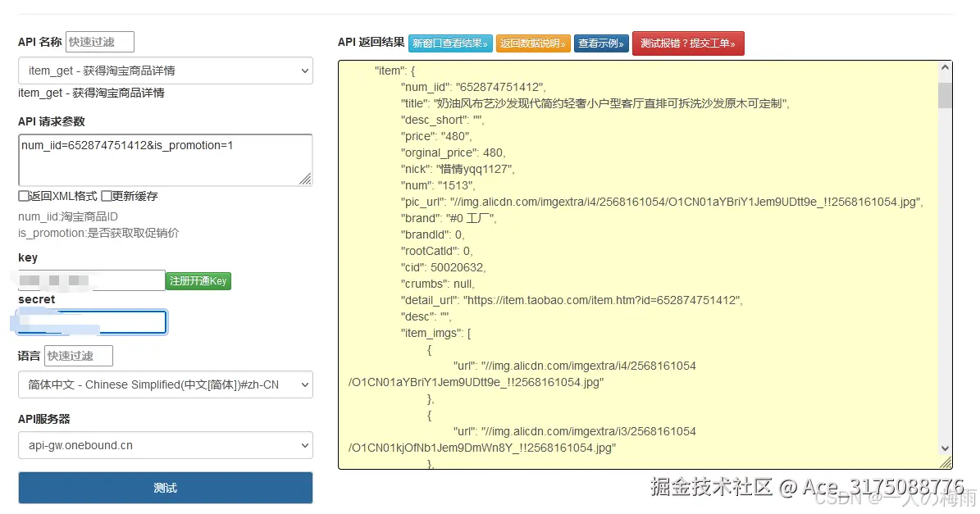Click the green 注册开通Key button

[198, 280]
